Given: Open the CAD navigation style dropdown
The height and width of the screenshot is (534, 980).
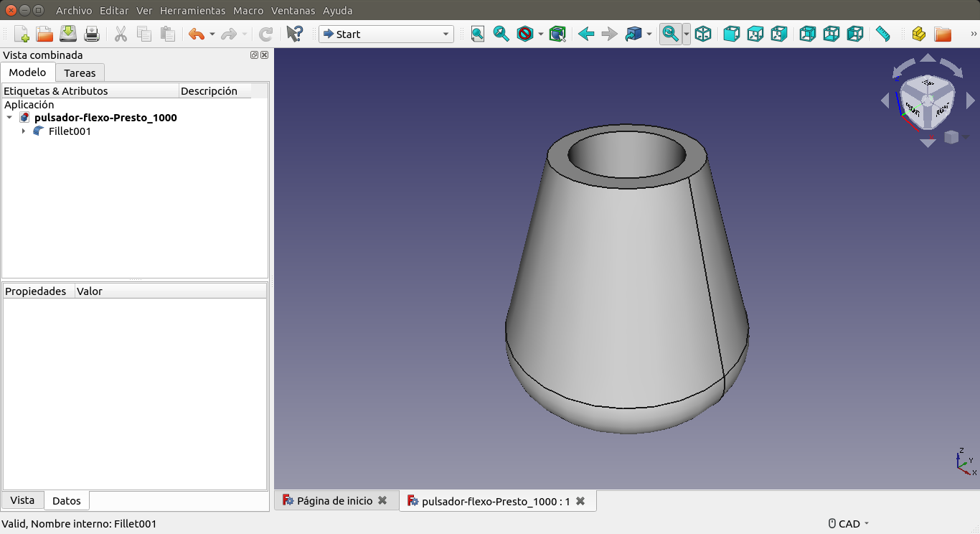Looking at the screenshot, I should point(849,524).
